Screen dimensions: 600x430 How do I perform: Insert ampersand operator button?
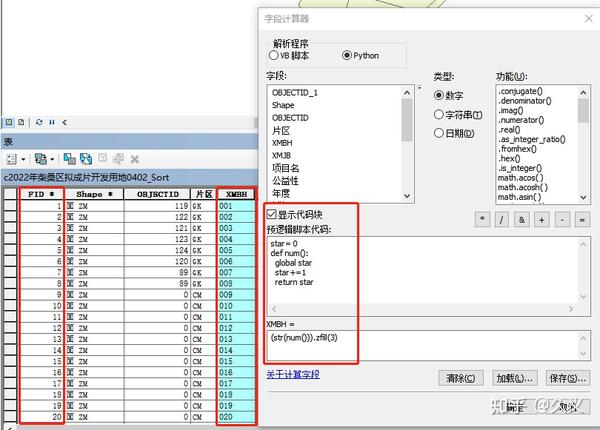522,220
